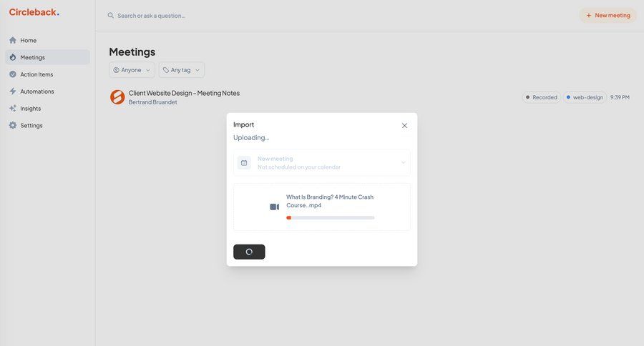Click the Insights sparkle icon
This screenshot has height=346, width=644.
pyautogui.click(x=13, y=109)
